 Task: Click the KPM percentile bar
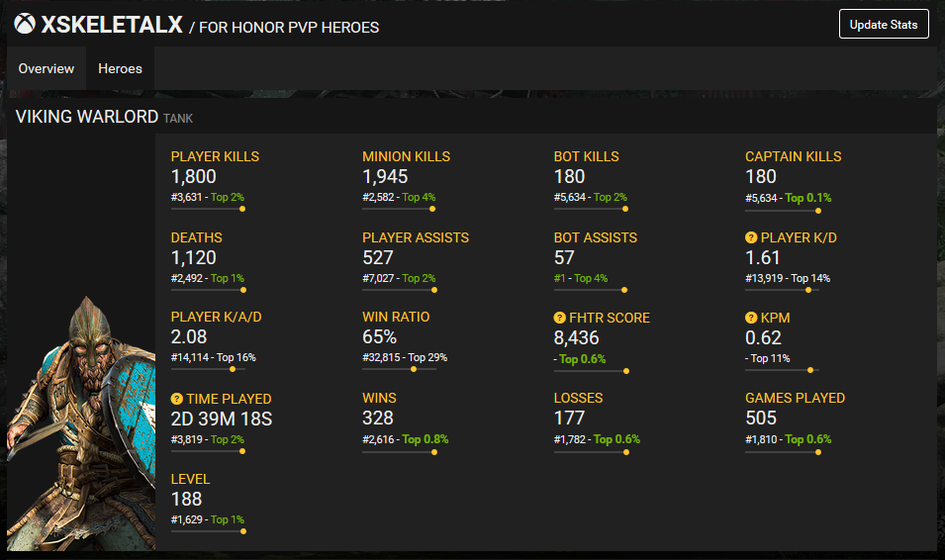[783, 370]
